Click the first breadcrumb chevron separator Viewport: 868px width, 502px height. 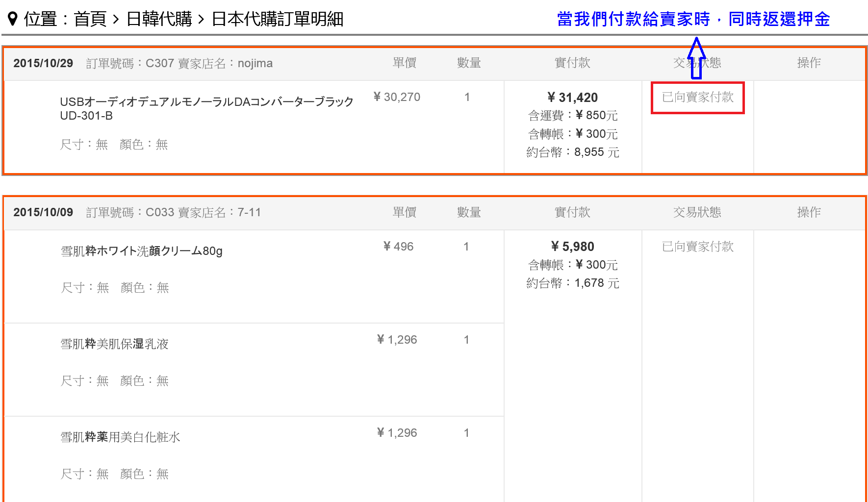click(x=116, y=20)
